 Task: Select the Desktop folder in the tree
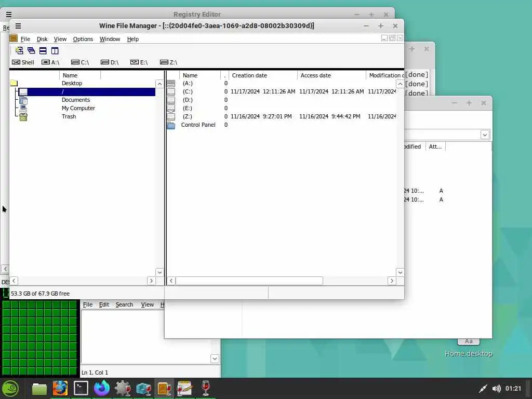click(x=72, y=83)
